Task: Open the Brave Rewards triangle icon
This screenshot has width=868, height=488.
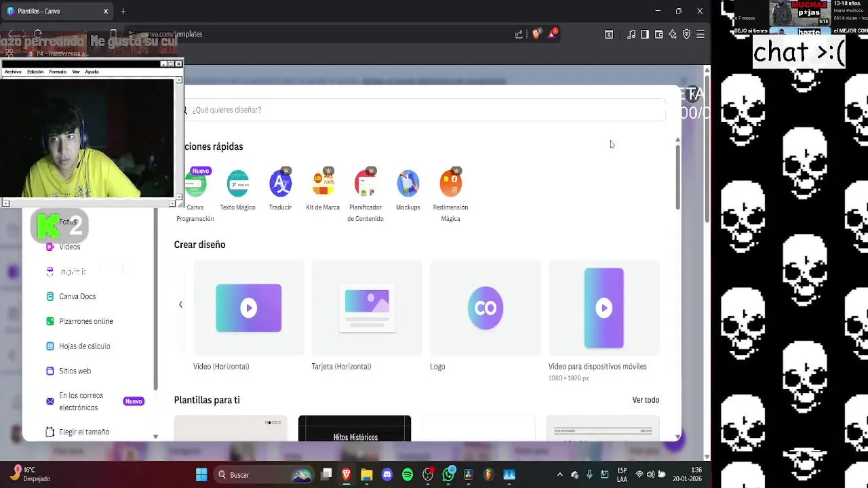Action: pyautogui.click(x=553, y=34)
